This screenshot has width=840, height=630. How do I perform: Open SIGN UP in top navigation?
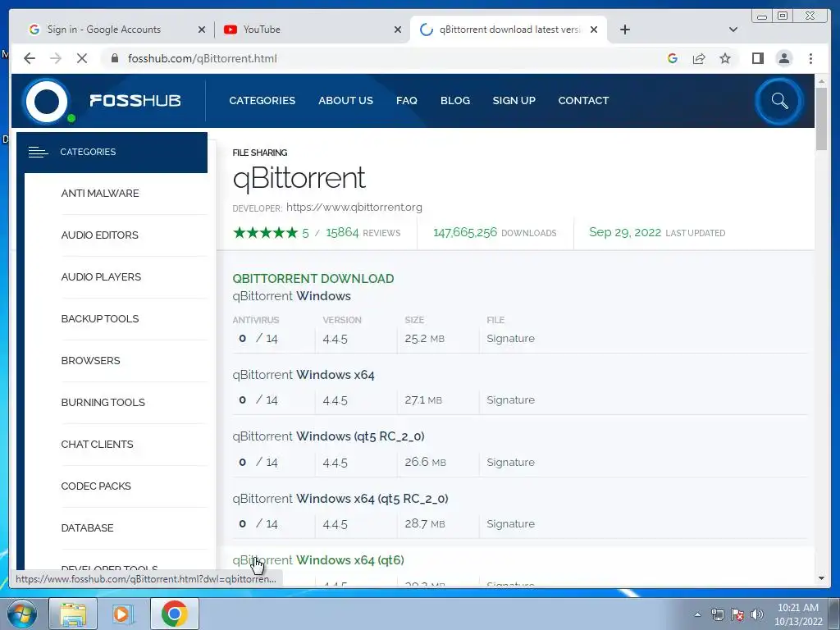514,101
